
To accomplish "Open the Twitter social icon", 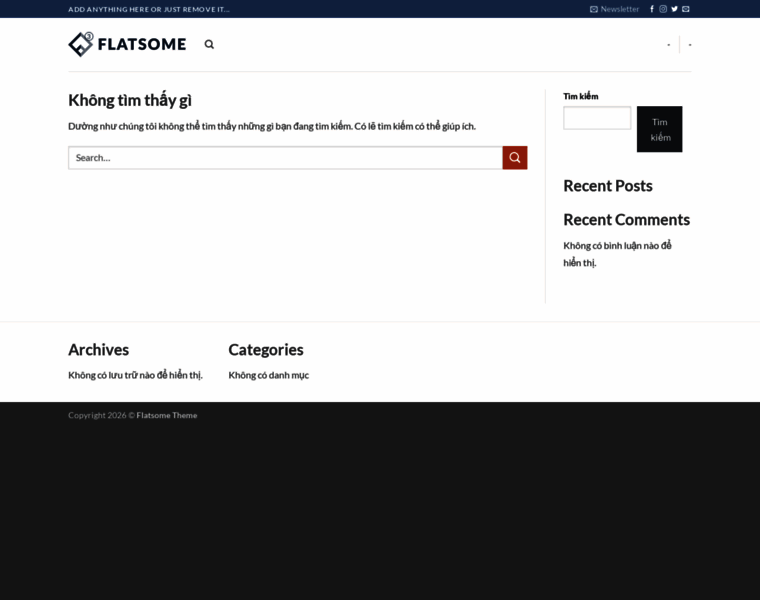I will [x=674, y=9].
